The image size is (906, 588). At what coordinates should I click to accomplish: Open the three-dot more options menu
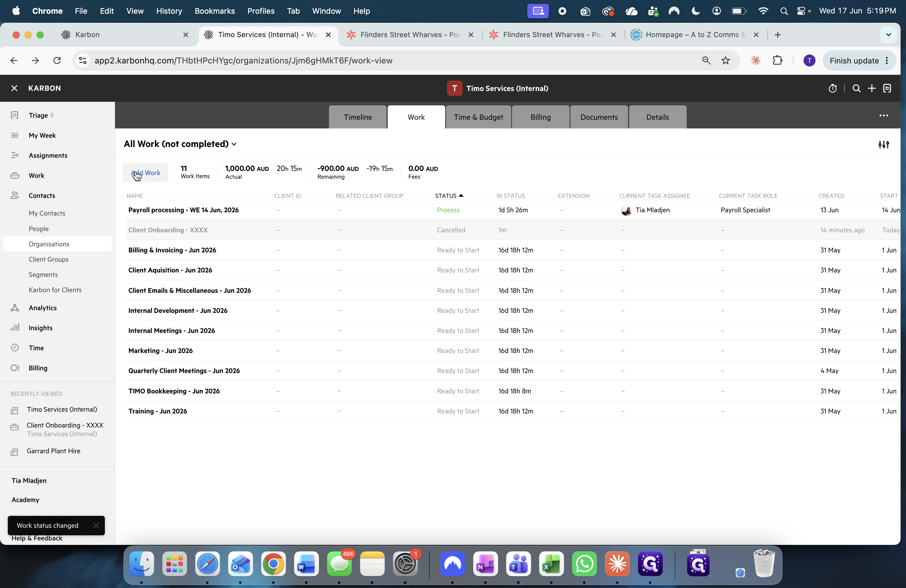pos(884,115)
